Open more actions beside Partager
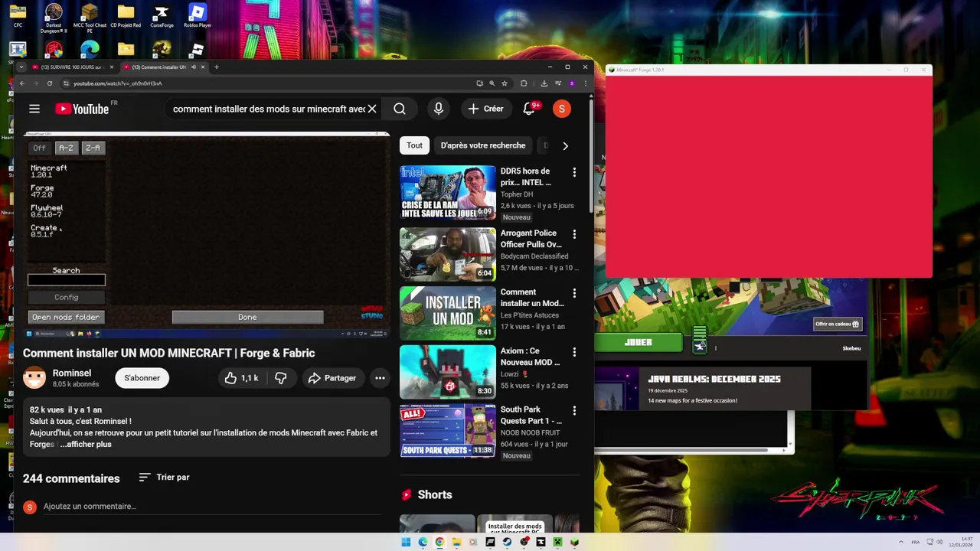980x551 pixels. coord(380,378)
